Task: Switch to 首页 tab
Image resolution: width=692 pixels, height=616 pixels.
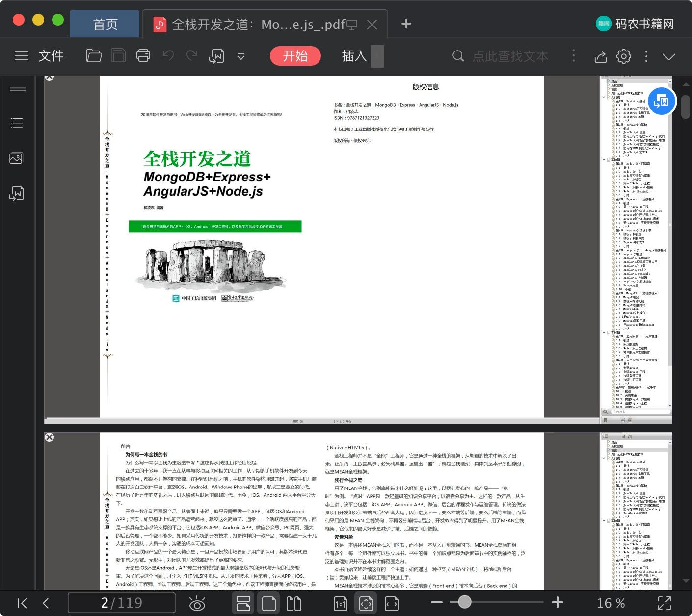Action: click(x=106, y=24)
